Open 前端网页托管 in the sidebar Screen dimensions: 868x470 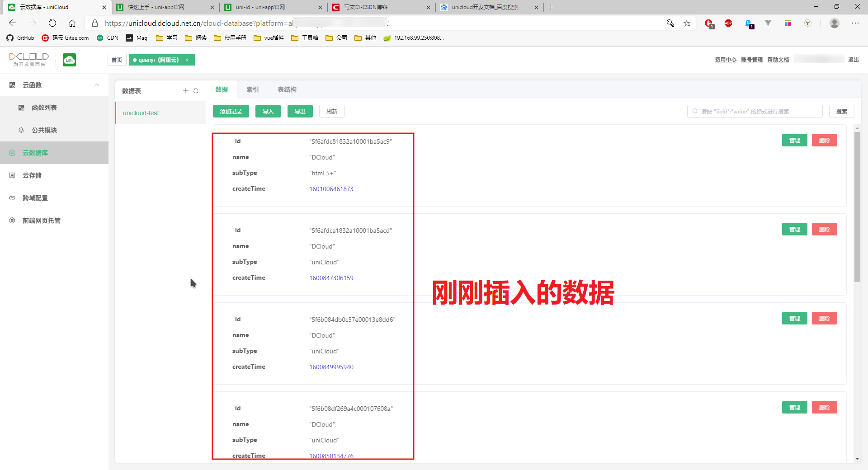tap(54, 221)
